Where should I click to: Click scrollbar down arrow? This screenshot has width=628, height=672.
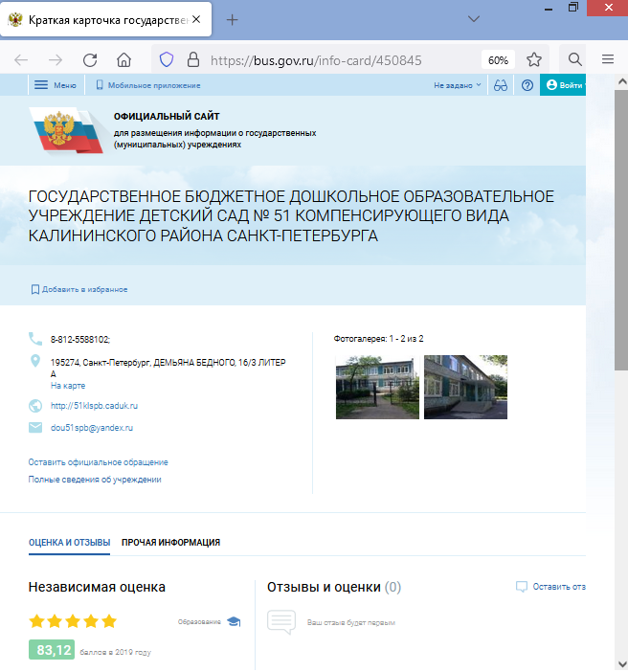point(621,664)
